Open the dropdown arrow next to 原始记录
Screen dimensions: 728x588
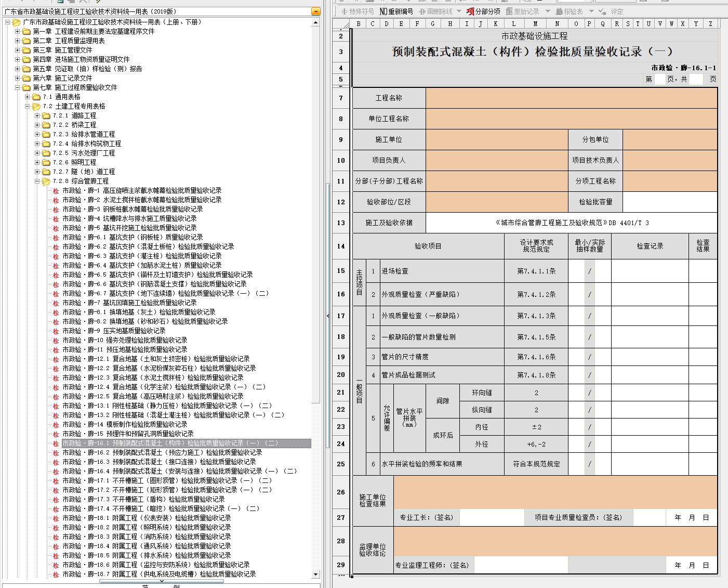[x=548, y=11]
